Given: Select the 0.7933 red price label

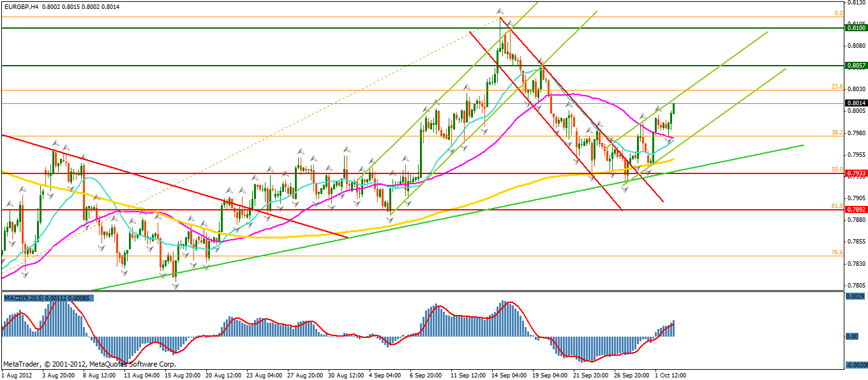Looking at the screenshot, I should click(x=855, y=173).
